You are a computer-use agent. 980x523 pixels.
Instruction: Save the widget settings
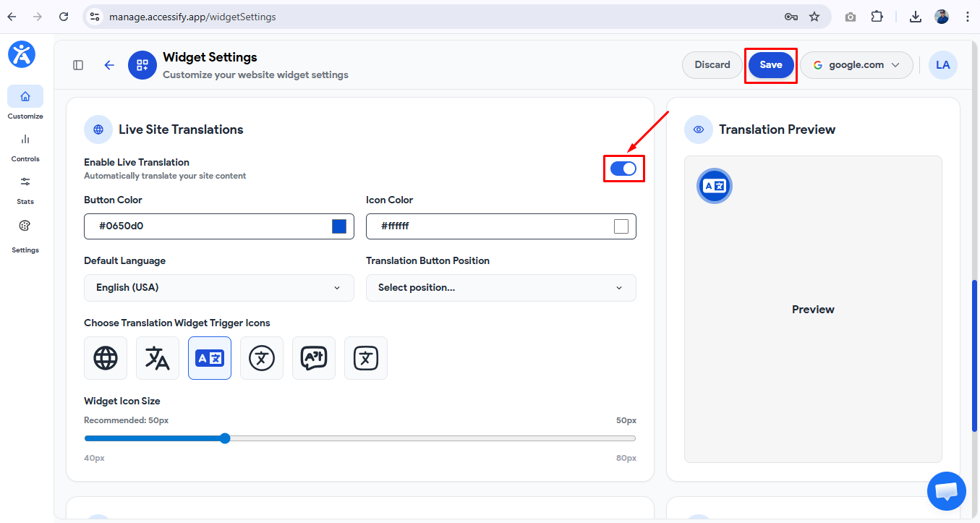[x=770, y=64]
